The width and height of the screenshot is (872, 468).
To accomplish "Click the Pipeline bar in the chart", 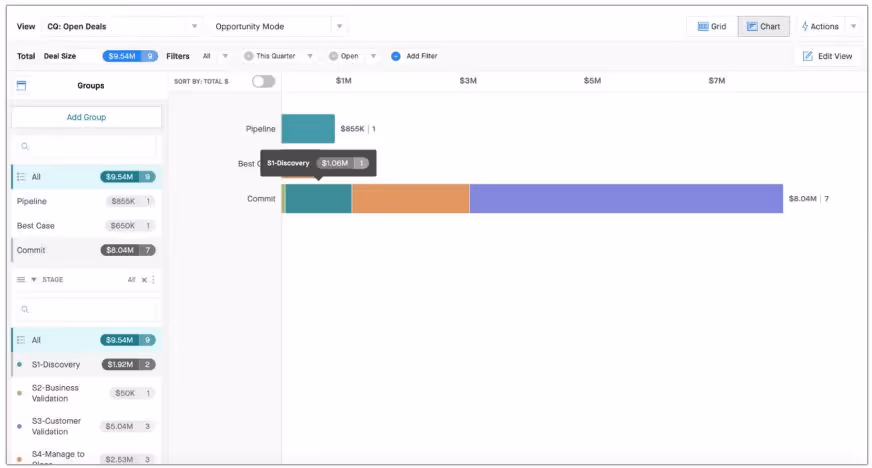I will pos(308,128).
